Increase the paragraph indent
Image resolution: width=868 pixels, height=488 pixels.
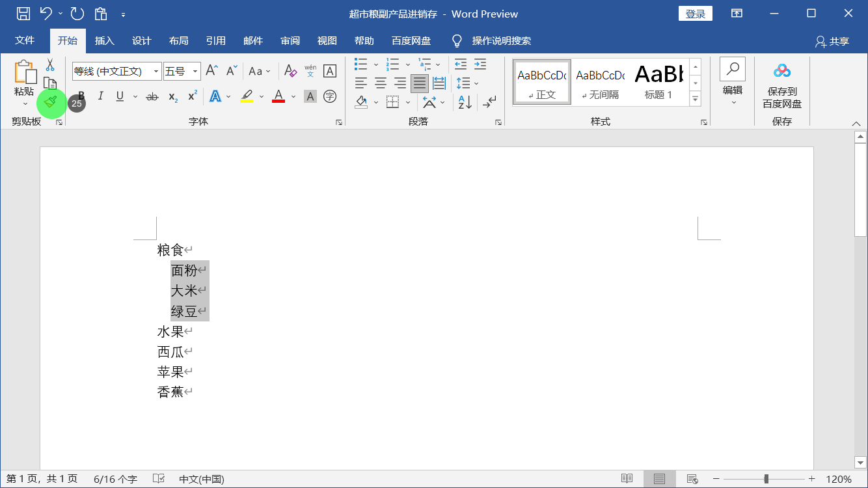(480, 64)
